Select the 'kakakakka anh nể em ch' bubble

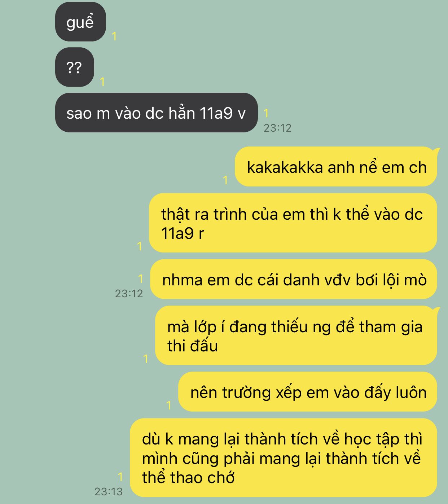(337, 167)
